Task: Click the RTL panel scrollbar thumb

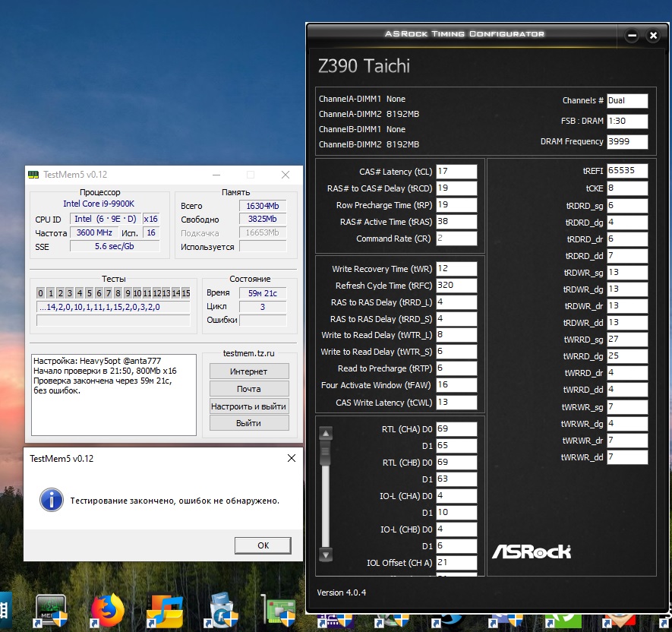Action: 326,453
